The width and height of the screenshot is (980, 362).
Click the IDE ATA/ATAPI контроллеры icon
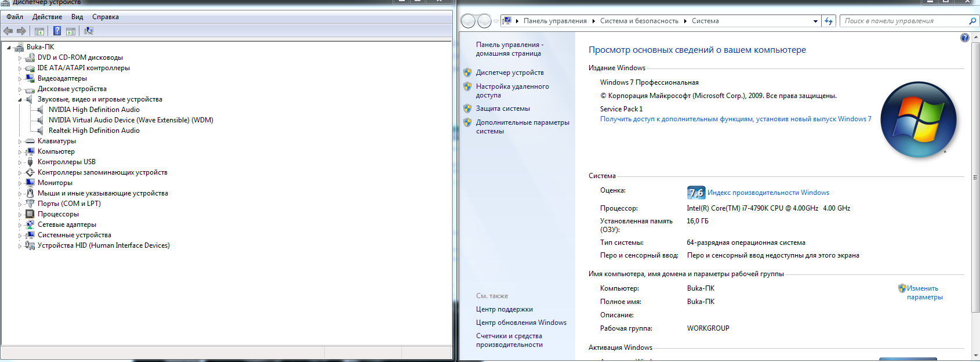30,68
